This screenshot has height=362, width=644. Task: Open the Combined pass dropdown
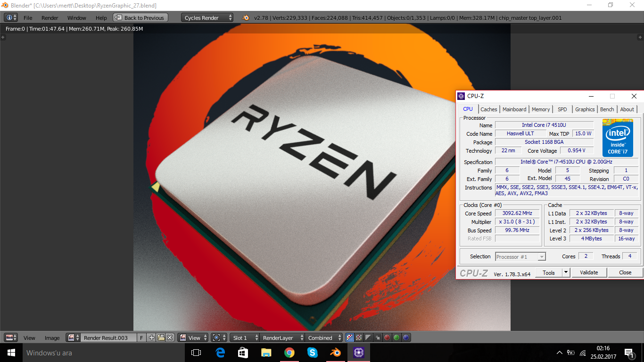323,337
